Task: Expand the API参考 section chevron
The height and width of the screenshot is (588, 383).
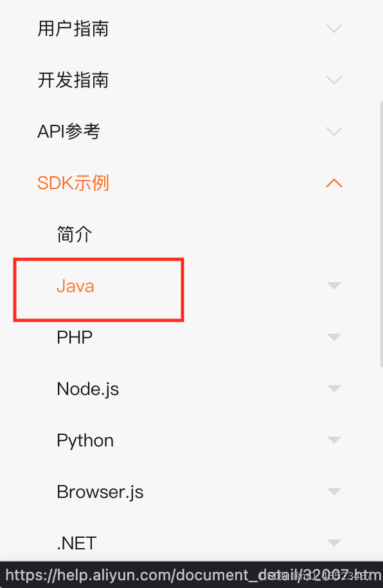Action: tap(334, 131)
